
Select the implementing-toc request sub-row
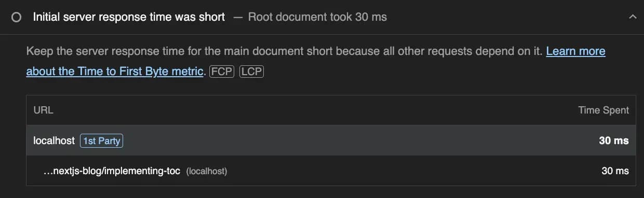331,171
